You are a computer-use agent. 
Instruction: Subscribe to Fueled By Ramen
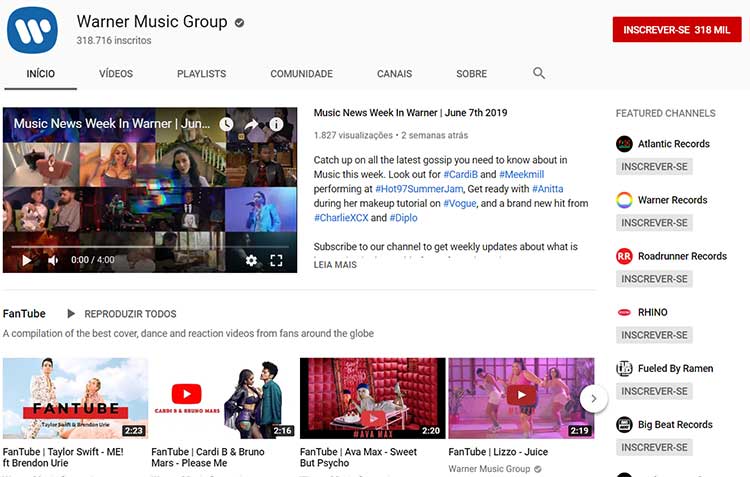point(654,391)
